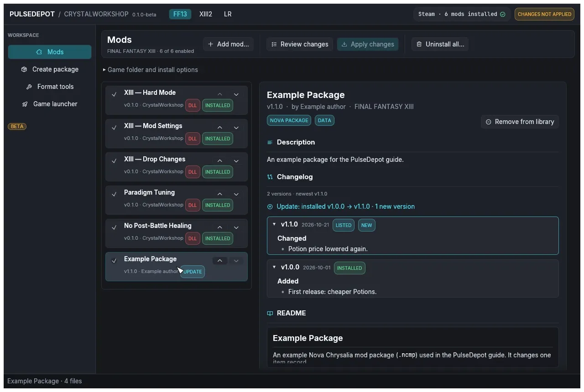Toggle No Post-Battle Healing enabled checkmark

point(114,227)
